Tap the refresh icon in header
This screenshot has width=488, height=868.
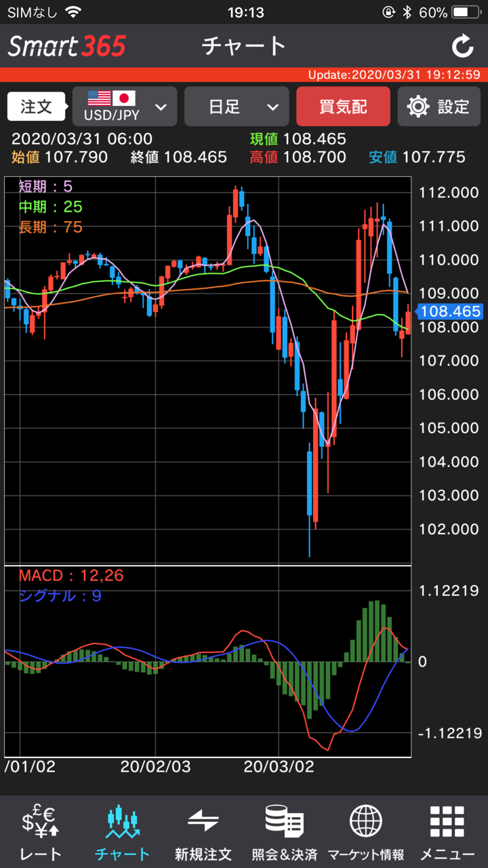point(462,46)
